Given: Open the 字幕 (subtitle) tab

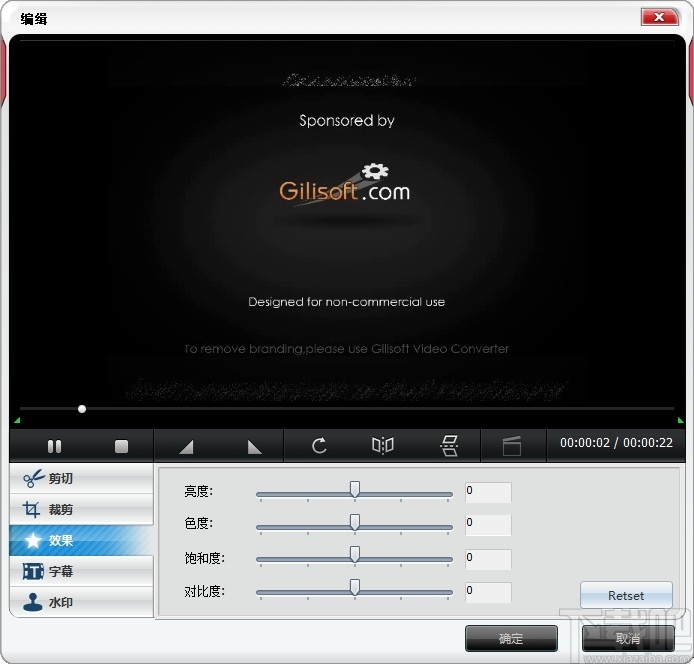Looking at the screenshot, I should pyautogui.click(x=81, y=571).
